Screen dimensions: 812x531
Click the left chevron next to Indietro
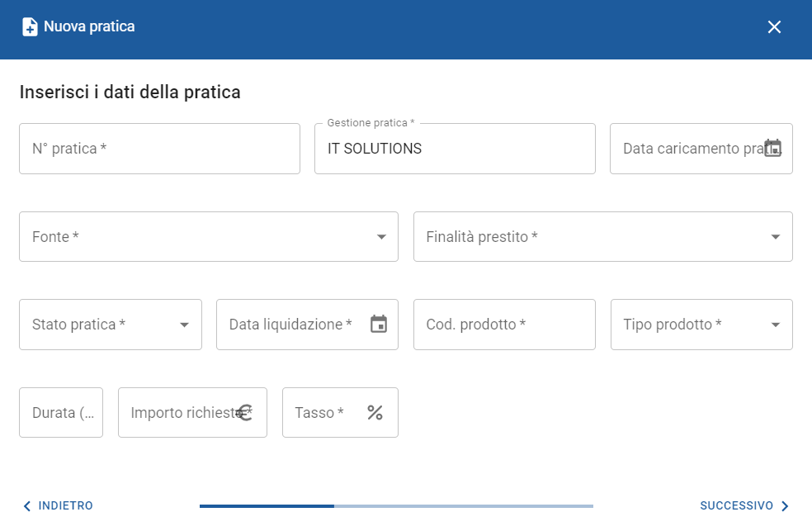27,506
